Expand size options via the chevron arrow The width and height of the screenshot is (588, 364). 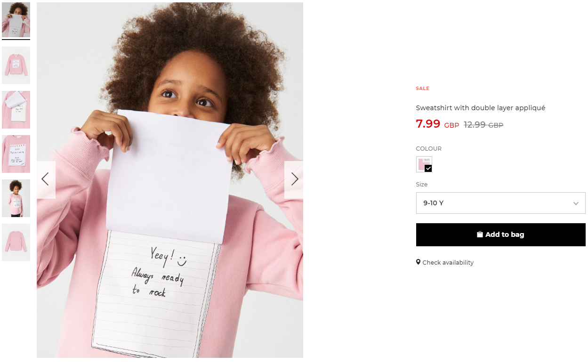[576, 203]
